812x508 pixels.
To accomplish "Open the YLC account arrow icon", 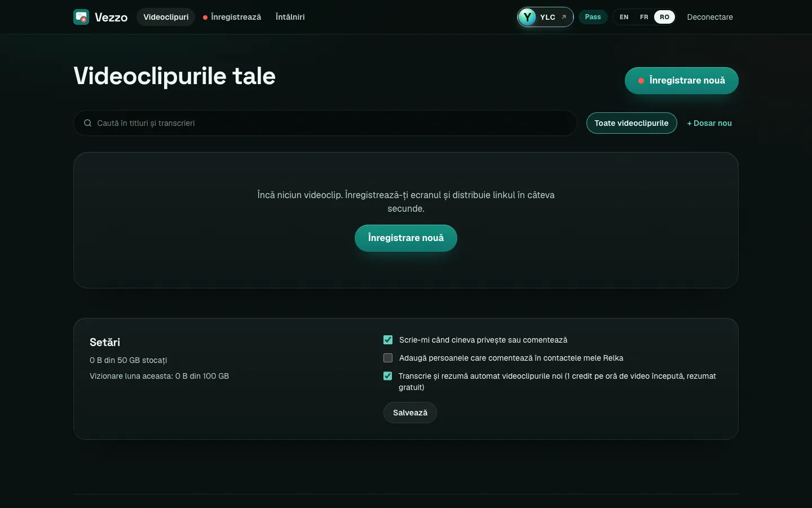I will 563,17.
